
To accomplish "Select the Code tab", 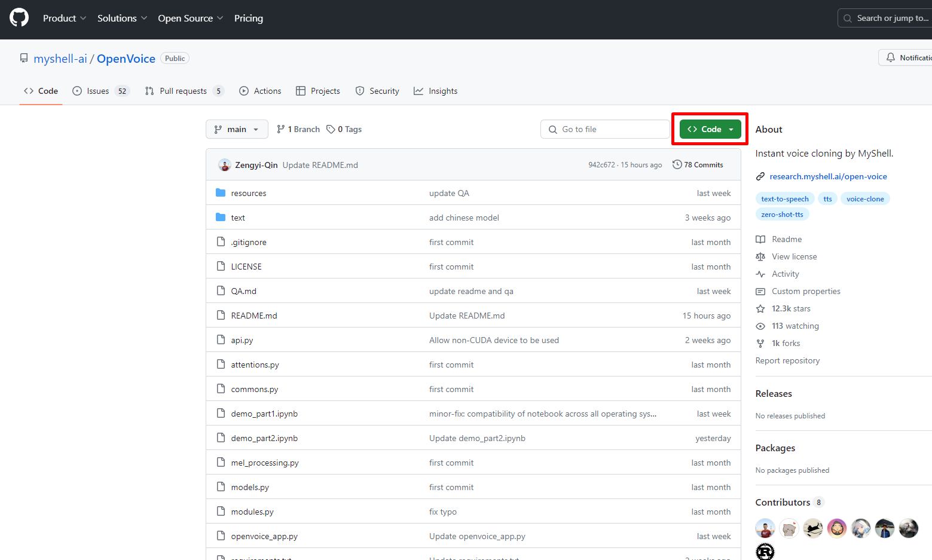I will tap(41, 91).
